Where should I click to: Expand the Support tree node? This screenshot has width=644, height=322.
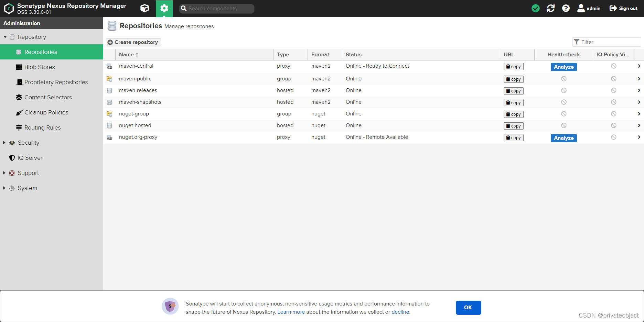tap(4, 173)
